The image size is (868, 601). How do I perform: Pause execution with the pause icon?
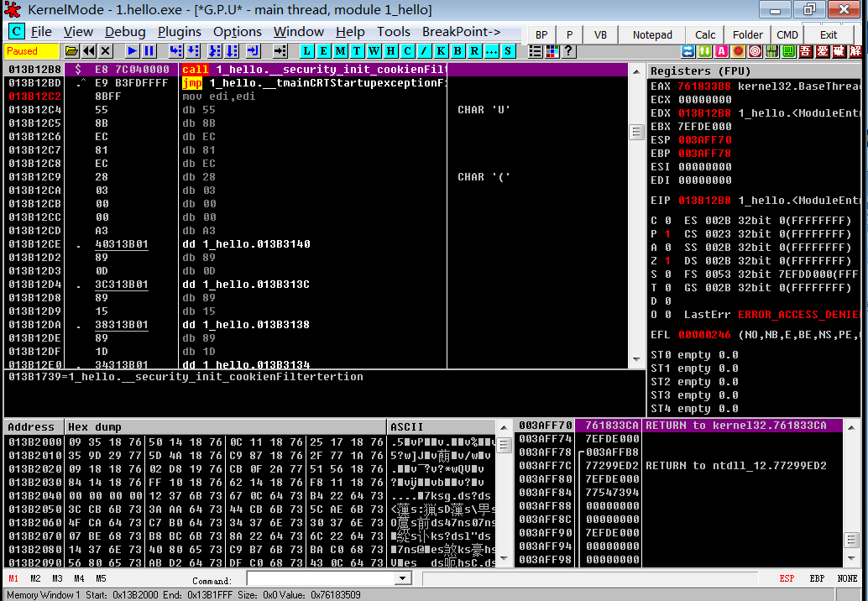coord(149,51)
